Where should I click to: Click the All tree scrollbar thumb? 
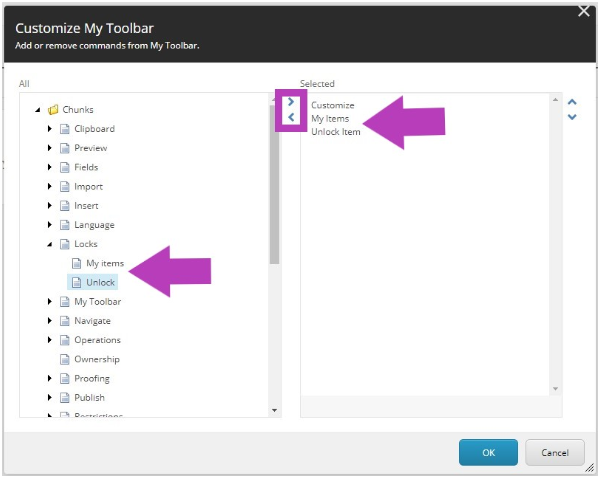tap(274, 184)
